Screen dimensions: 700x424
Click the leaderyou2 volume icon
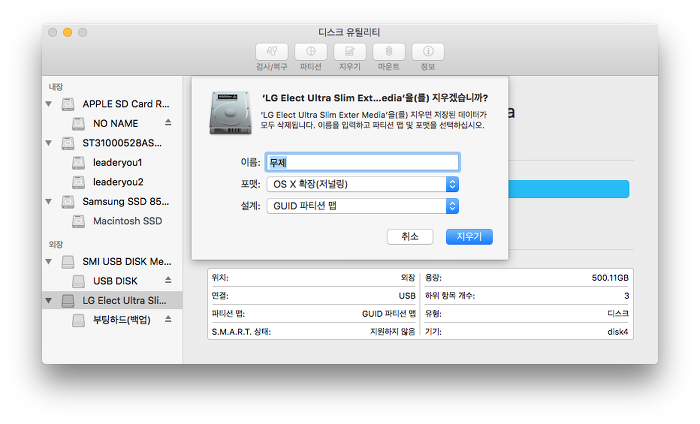tap(79, 182)
